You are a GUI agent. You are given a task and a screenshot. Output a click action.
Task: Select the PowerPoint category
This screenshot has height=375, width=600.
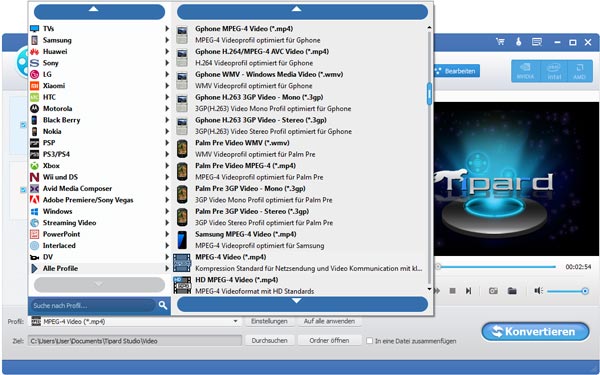click(x=99, y=234)
